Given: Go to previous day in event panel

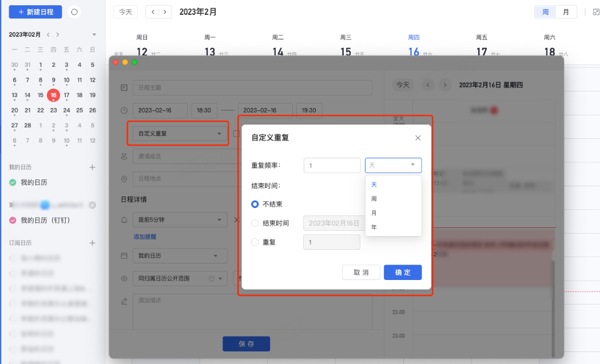Looking at the screenshot, I should coord(428,85).
